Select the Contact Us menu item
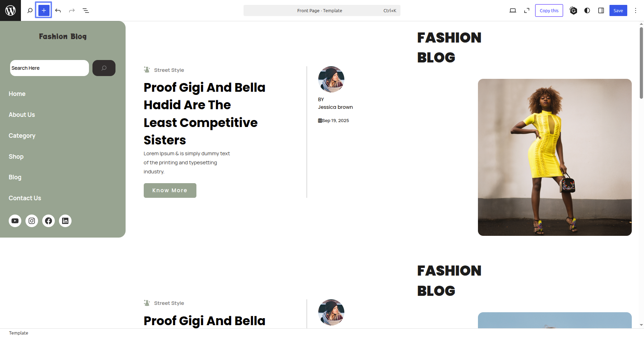 click(25, 198)
